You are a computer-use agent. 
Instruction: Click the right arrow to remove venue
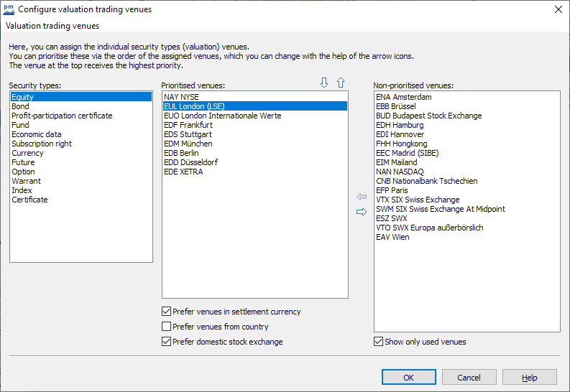click(x=361, y=212)
